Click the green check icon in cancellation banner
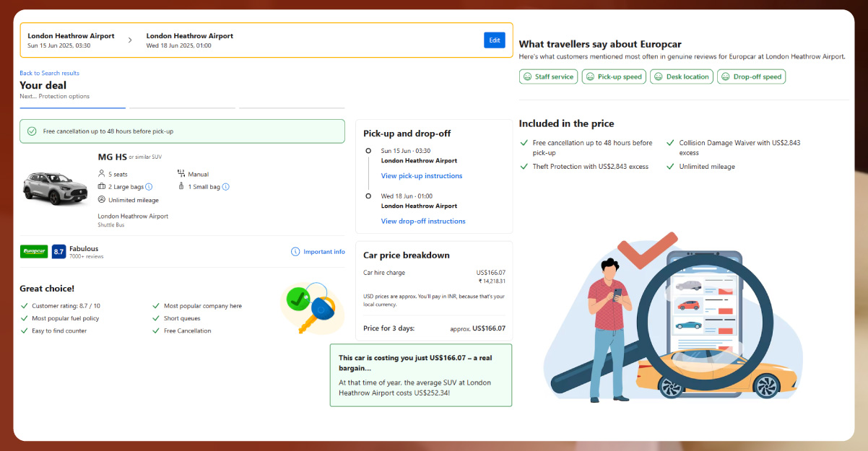 (x=32, y=131)
